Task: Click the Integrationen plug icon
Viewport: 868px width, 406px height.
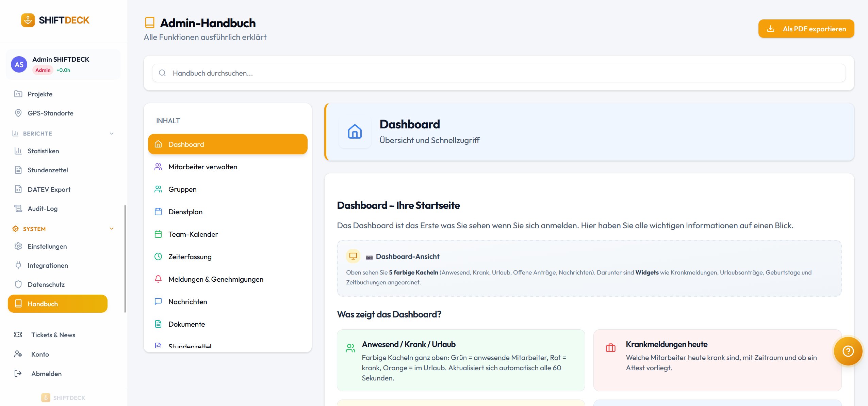Action: (x=18, y=265)
